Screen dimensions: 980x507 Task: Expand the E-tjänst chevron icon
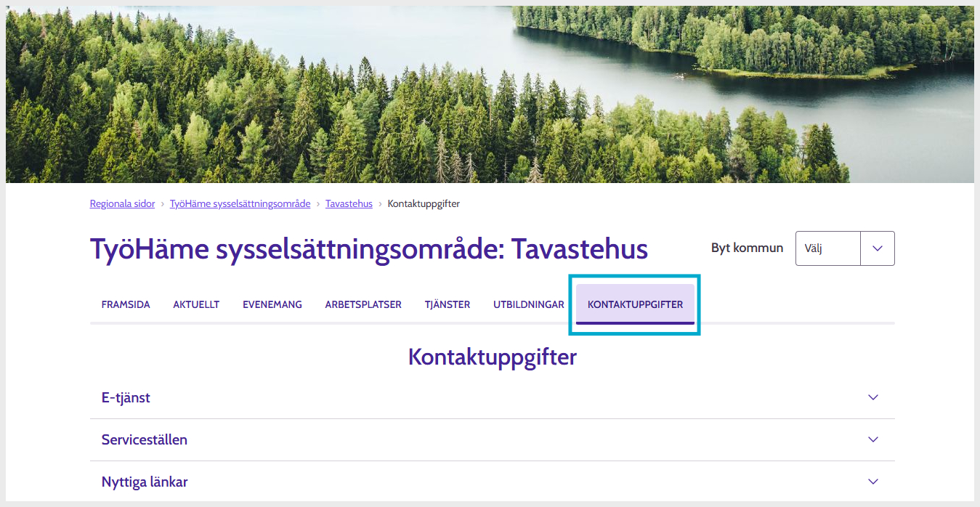click(873, 397)
